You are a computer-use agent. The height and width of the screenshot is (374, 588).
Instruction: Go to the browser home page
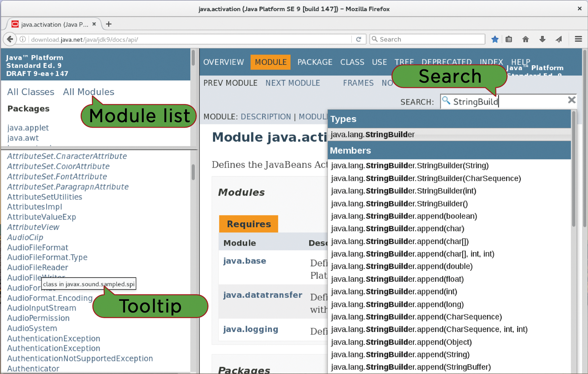526,39
